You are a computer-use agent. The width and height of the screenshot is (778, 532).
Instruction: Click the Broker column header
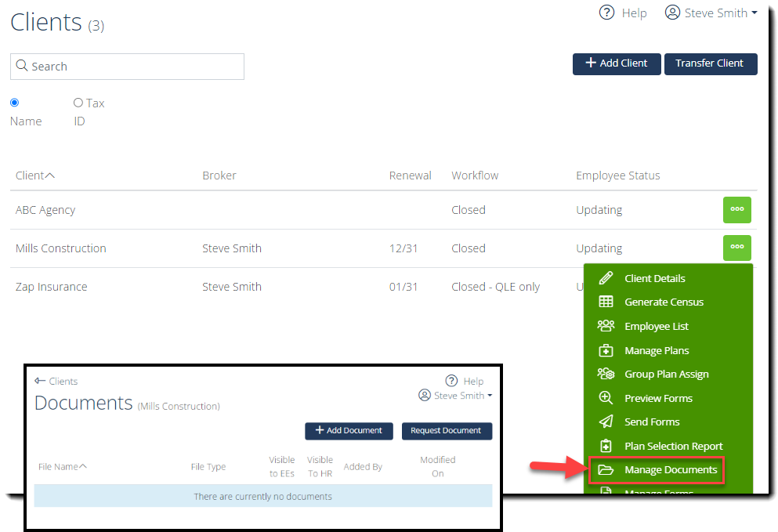point(219,176)
